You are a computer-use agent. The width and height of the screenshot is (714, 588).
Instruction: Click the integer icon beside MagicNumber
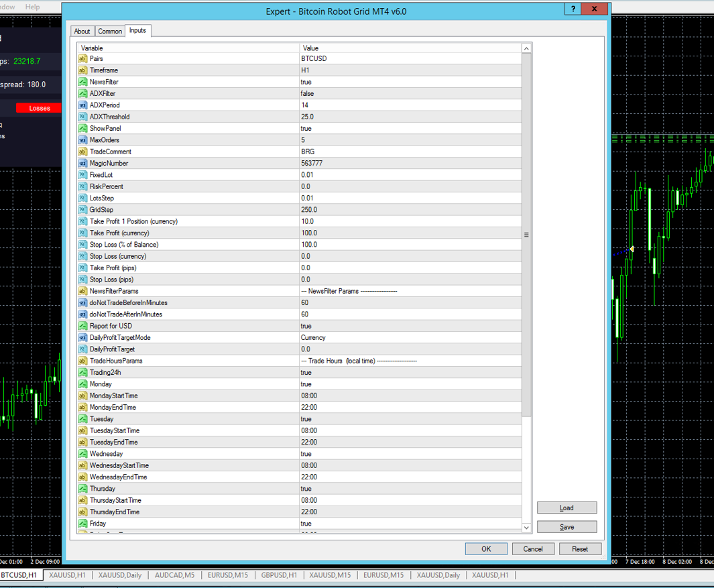click(83, 164)
